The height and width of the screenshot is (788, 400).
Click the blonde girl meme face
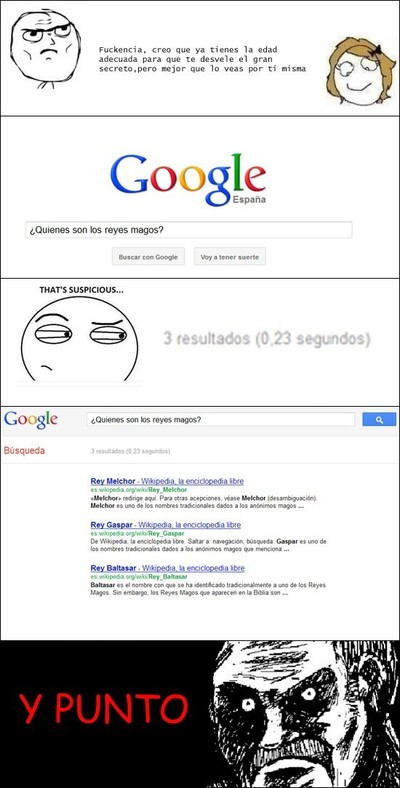click(361, 71)
